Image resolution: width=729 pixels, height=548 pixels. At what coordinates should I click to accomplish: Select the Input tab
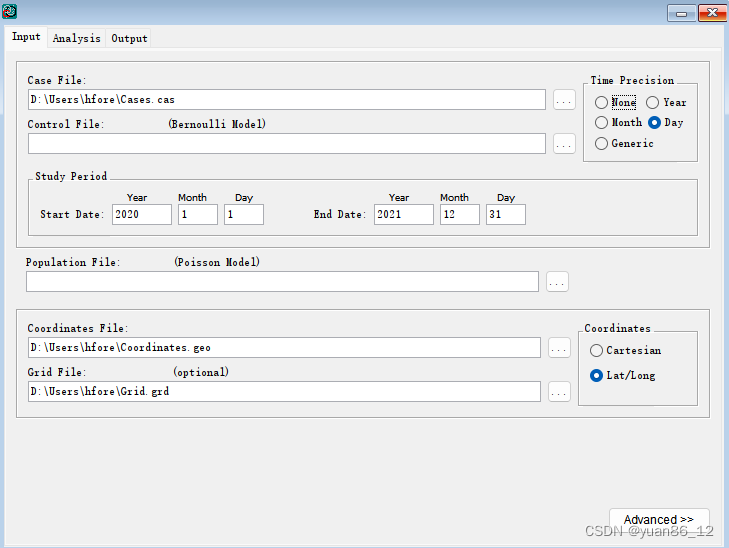[26, 37]
